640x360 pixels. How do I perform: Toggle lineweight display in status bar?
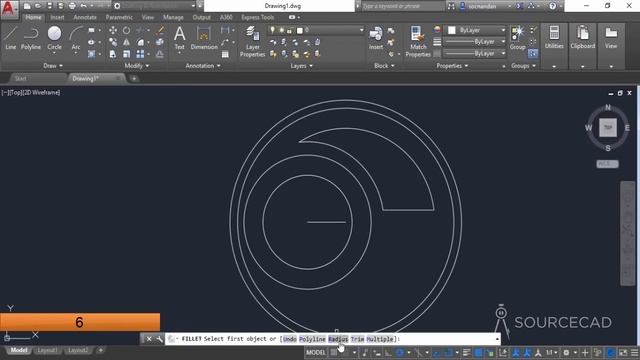tap(467, 353)
